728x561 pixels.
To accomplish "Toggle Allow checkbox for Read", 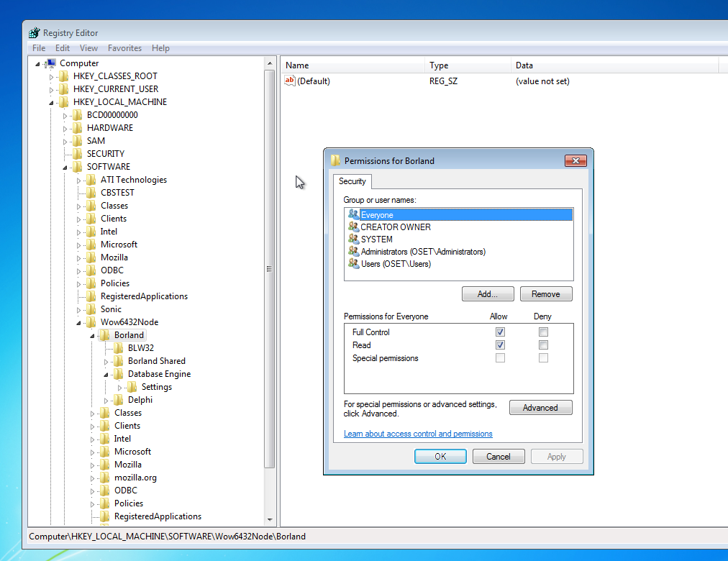I will (500, 345).
